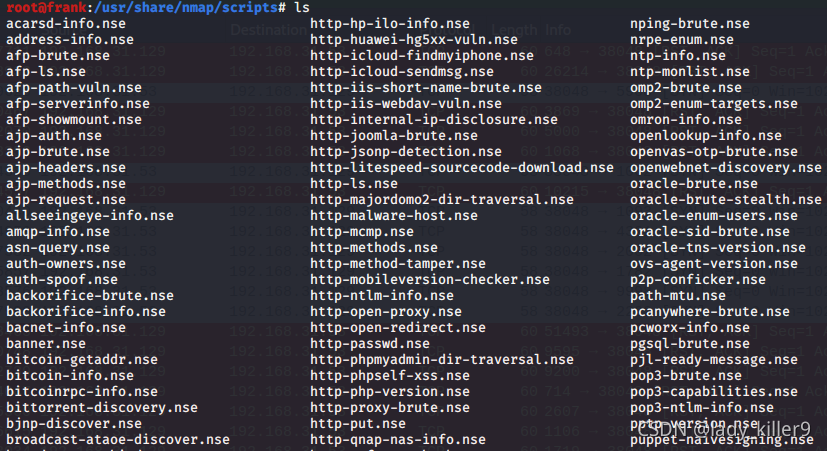Select allseeingeye-info.nse in the output
Image resolution: width=827 pixels, height=451 pixels.
(90, 216)
